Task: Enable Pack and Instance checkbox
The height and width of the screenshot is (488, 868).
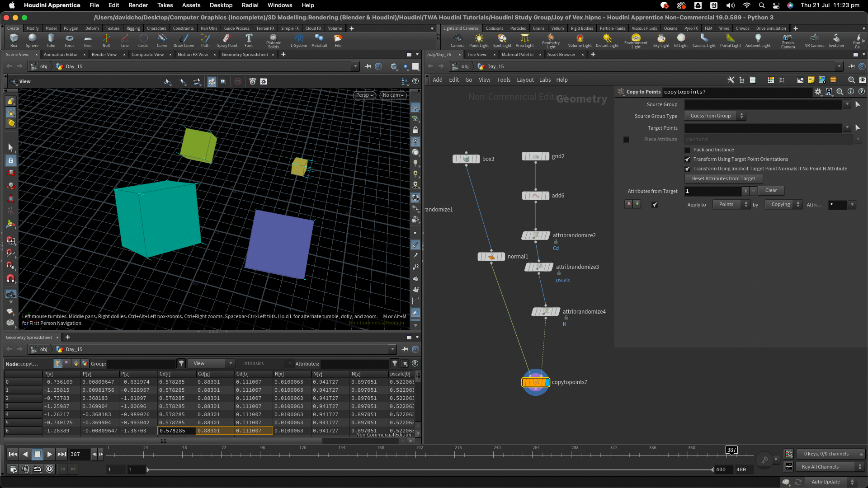Action: 688,150
